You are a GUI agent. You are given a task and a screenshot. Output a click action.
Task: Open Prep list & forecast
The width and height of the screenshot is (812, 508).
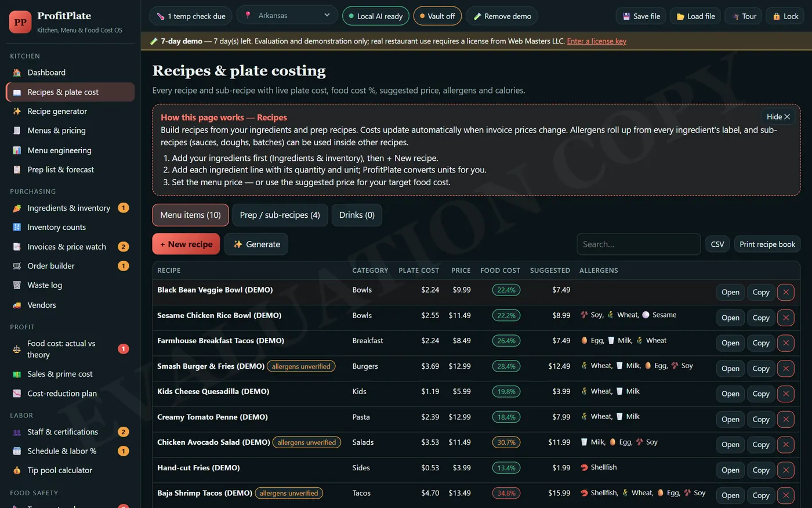[x=70, y=170]
